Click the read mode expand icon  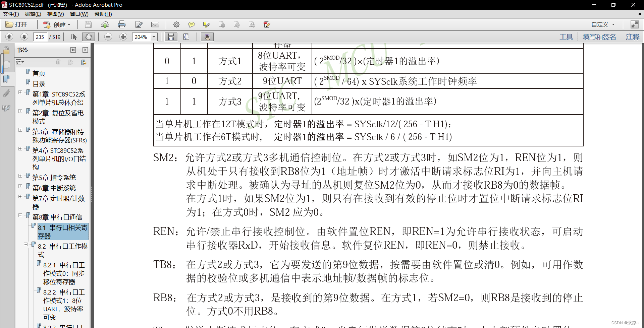pos(635,24)
